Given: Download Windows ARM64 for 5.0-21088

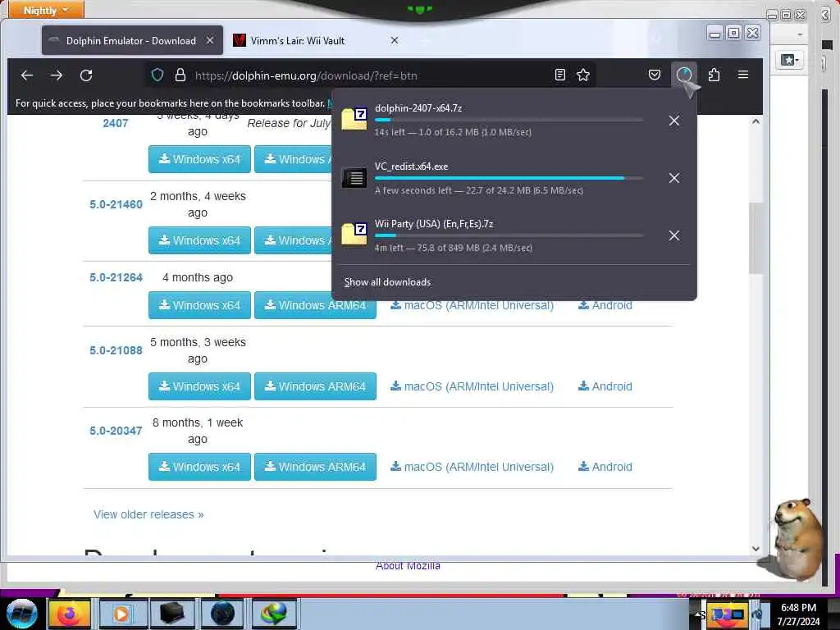Looking at the screenshot, I should pos(315,386).
